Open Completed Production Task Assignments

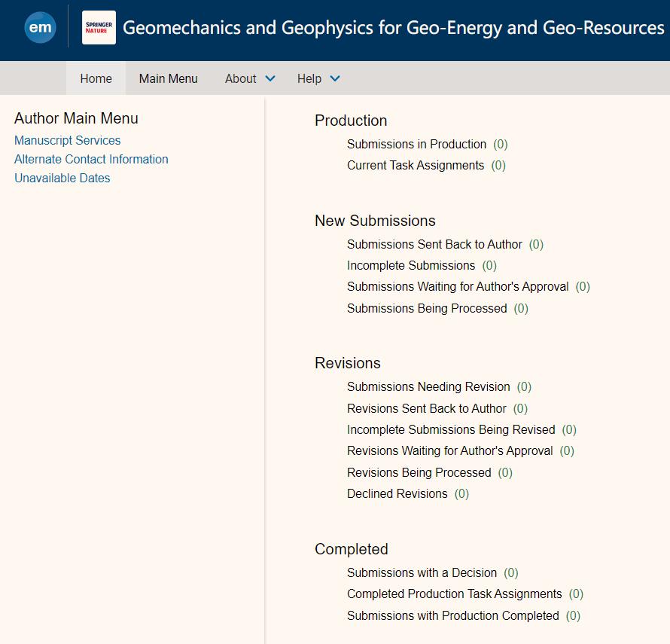coord(454,594)
